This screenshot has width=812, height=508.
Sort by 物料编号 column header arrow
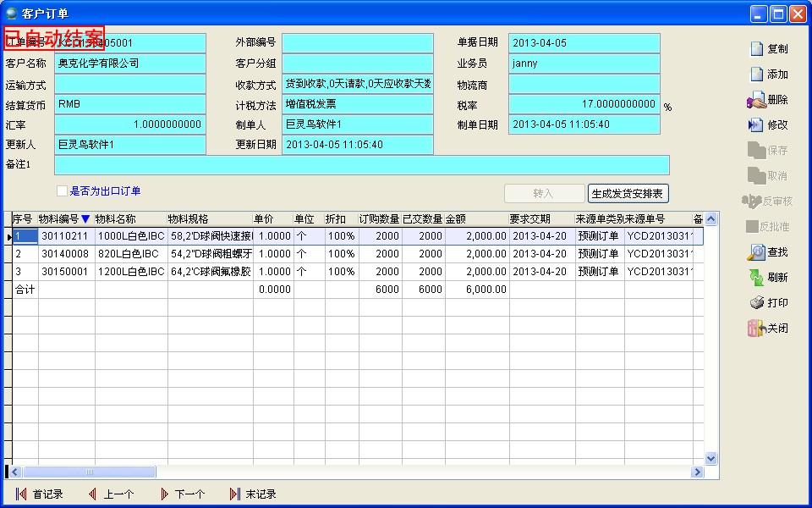click(85, 219)
